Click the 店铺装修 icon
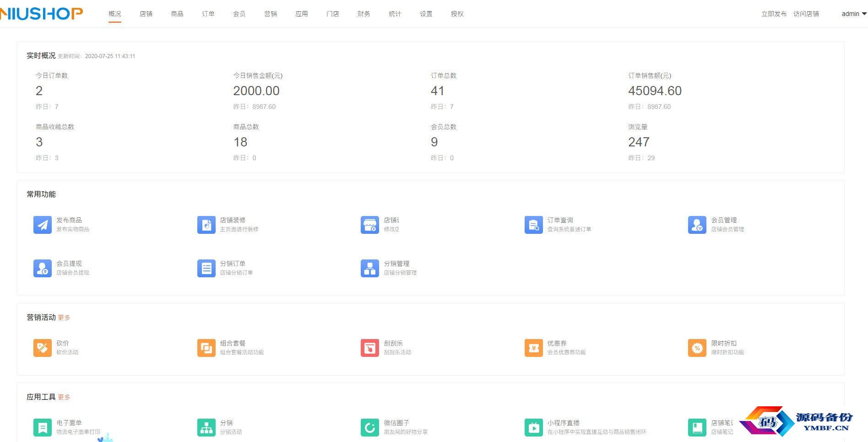This screenshot has height=442, width=868. (x=206, y=225)
